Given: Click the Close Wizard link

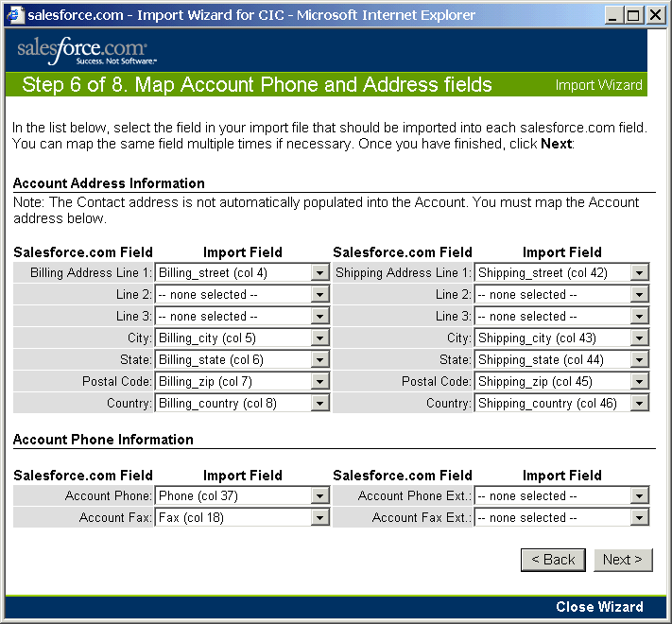Looking at the screenshot, I should click(599, 607).
